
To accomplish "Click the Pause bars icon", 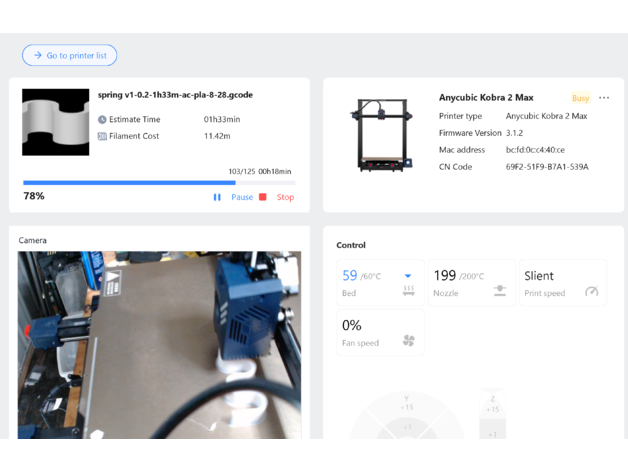I will [217, 197].
